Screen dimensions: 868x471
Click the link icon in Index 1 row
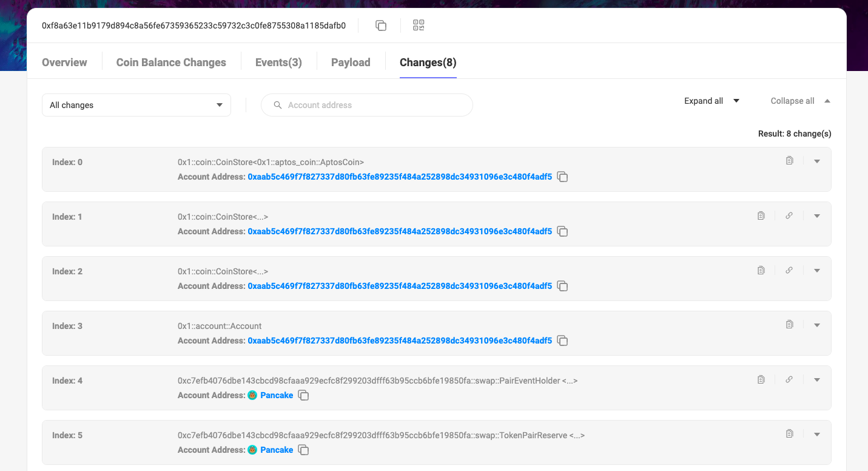(789, 215)
